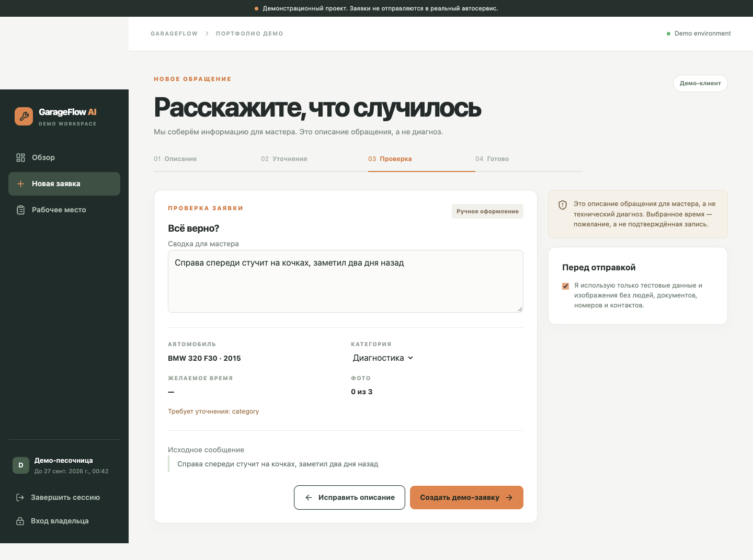The image size is (753, 560).
Task: Click the text area resize handle
Action: [520, 309]
